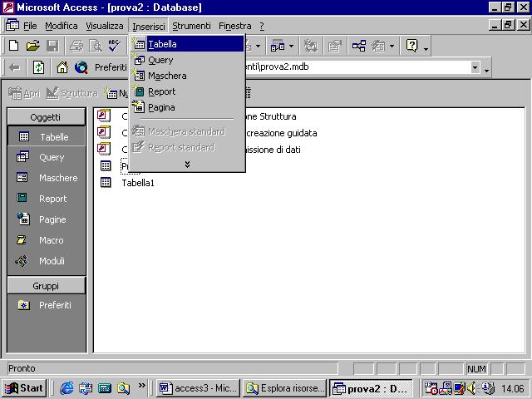
Task: Open the Finestra menu
Action: tap(234, 26)
